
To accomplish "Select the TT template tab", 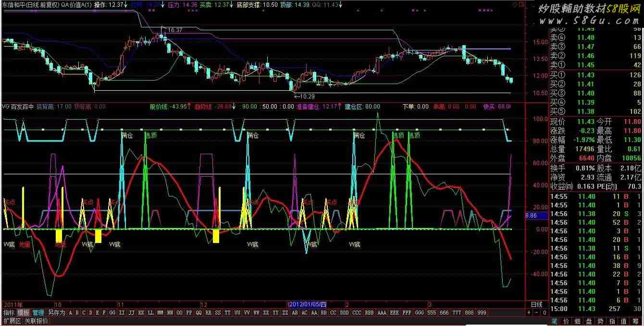I will 228,313.
